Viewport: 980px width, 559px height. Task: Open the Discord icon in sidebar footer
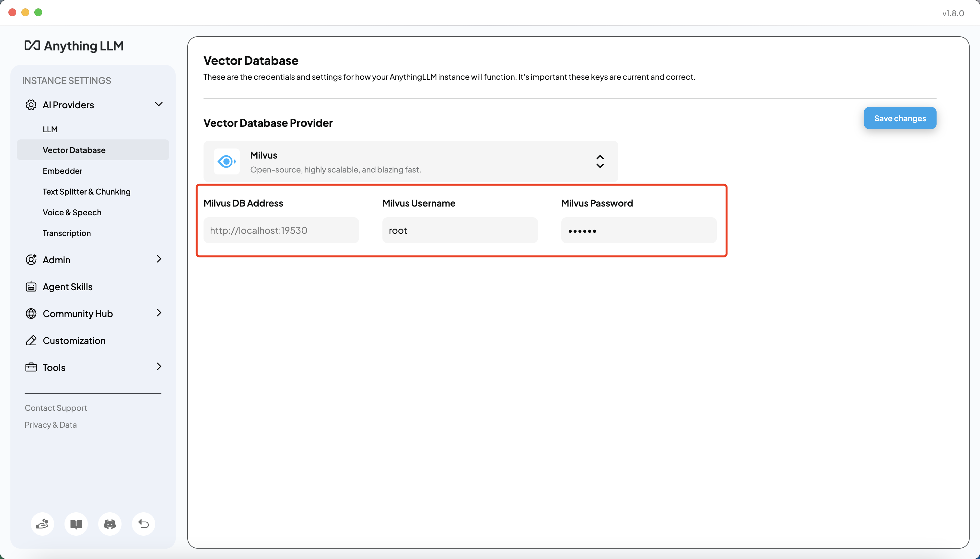click(110, 524)
